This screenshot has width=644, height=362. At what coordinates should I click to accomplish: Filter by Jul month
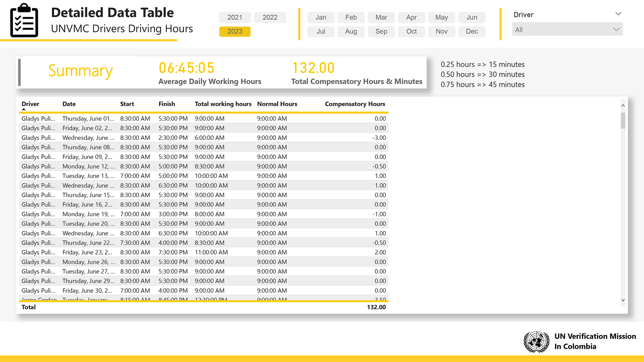pos(321,31)
